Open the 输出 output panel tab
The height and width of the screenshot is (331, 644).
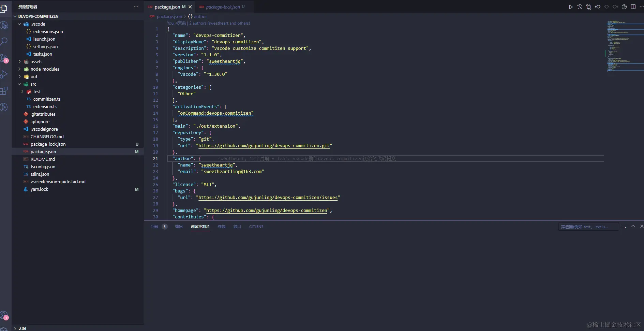(179, 227)
